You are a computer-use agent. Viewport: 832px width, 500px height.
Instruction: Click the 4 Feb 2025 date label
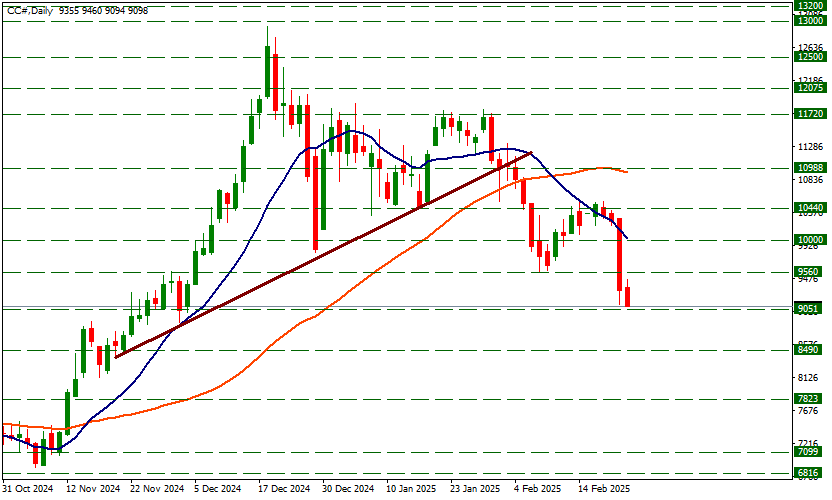point(537,488)
